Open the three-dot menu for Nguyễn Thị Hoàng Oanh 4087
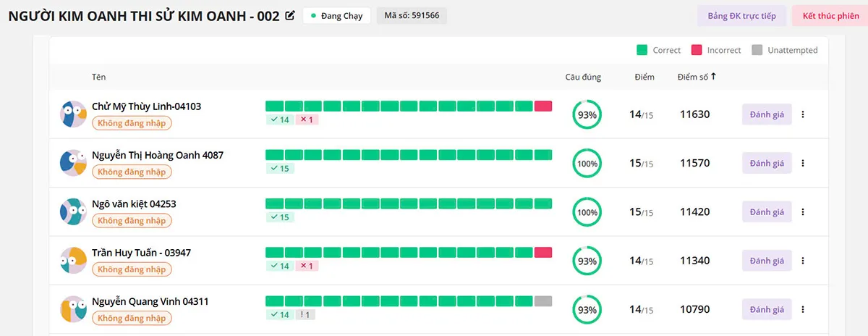The image size is (868, 336). pyautogui.click(x=803, y=164)
